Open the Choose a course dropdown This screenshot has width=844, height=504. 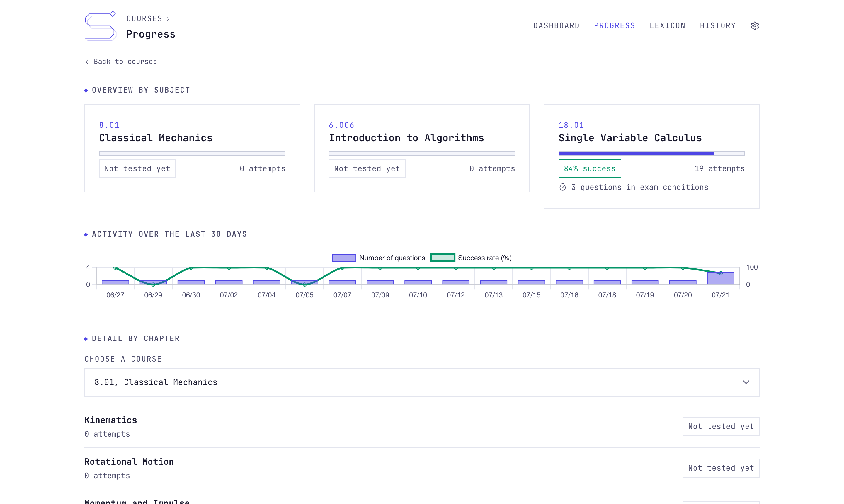coord(422,382)
